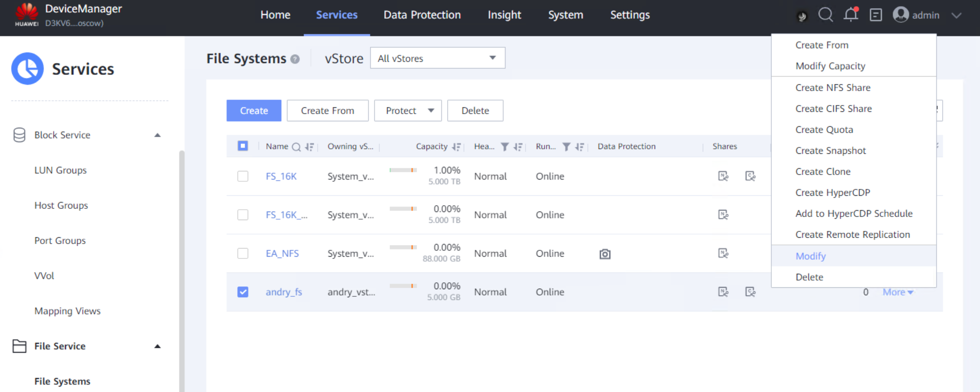Toggle the select-all header checkbox

(x=243, y=146)
